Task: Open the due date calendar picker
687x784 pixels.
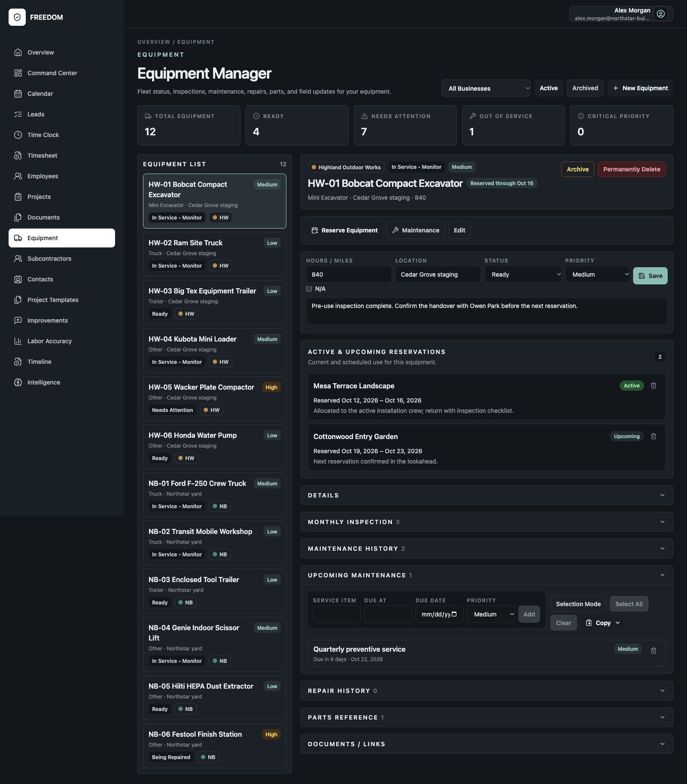Action: coord(454,614)
